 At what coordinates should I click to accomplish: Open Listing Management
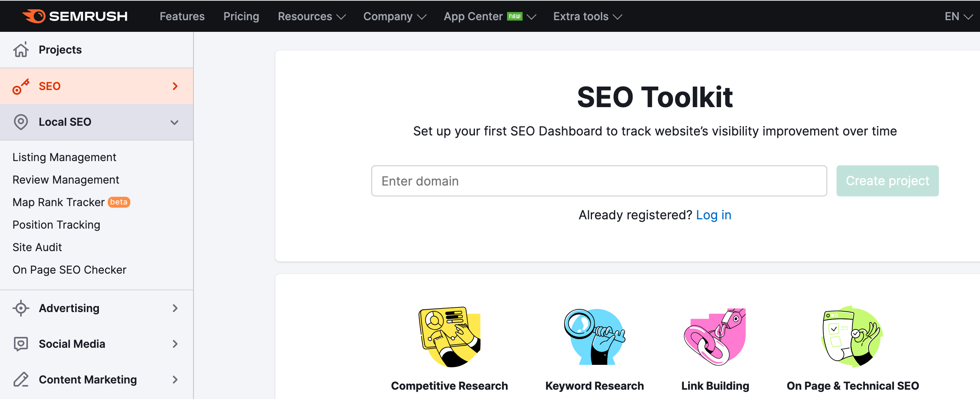point(64,157)
